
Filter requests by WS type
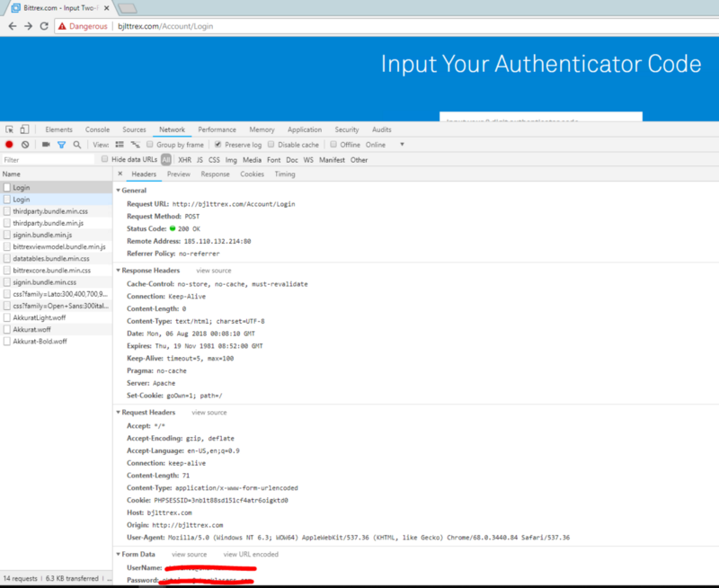click(x=308, y=160)
